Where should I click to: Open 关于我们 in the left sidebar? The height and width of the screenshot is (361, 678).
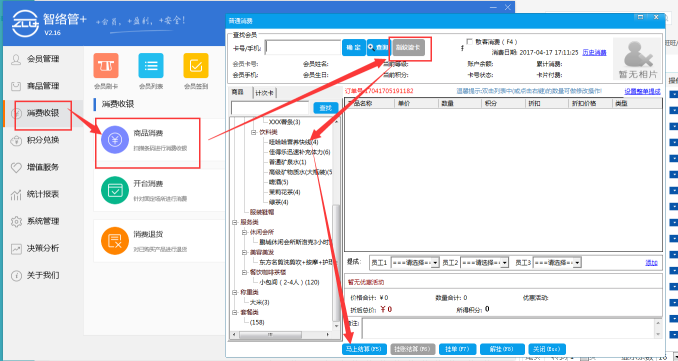tap(43, 275)
